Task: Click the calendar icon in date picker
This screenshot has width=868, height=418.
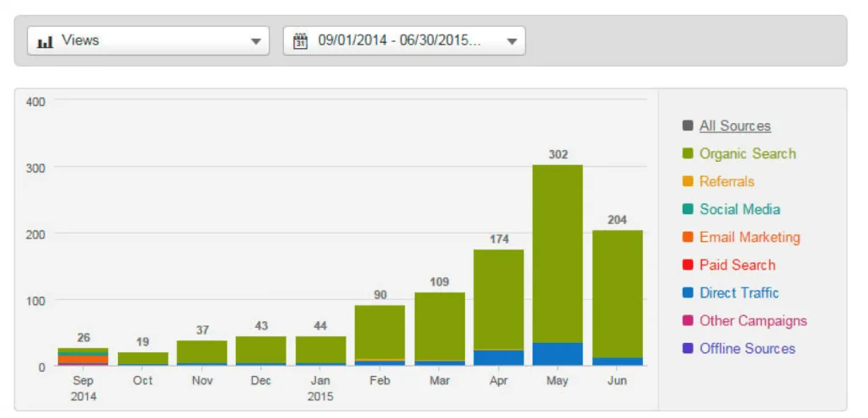Action: click(299, 40)
